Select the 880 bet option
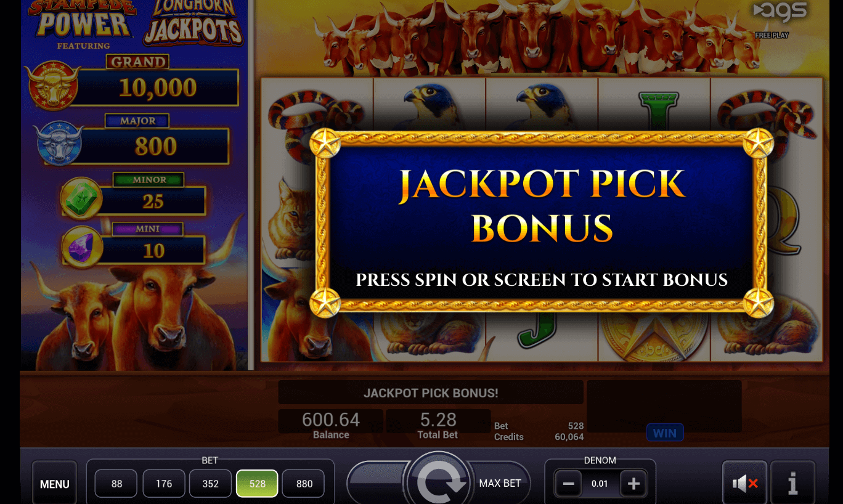 304,484
